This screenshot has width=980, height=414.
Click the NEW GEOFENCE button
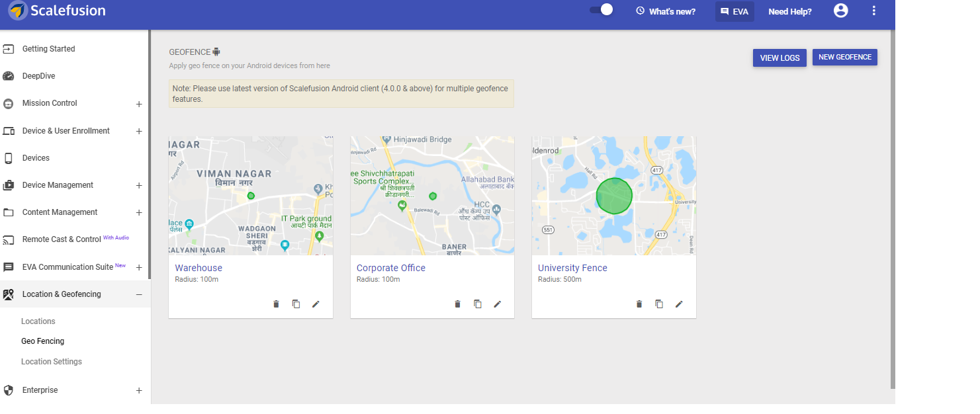(845, 57)
